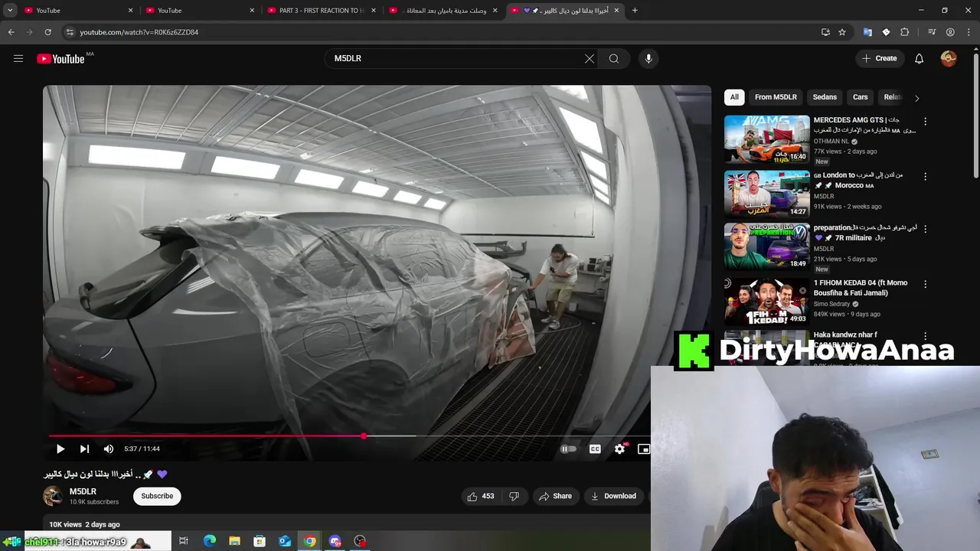Play the paused video
Screen dimensions: 980x551
click(60, 449)
